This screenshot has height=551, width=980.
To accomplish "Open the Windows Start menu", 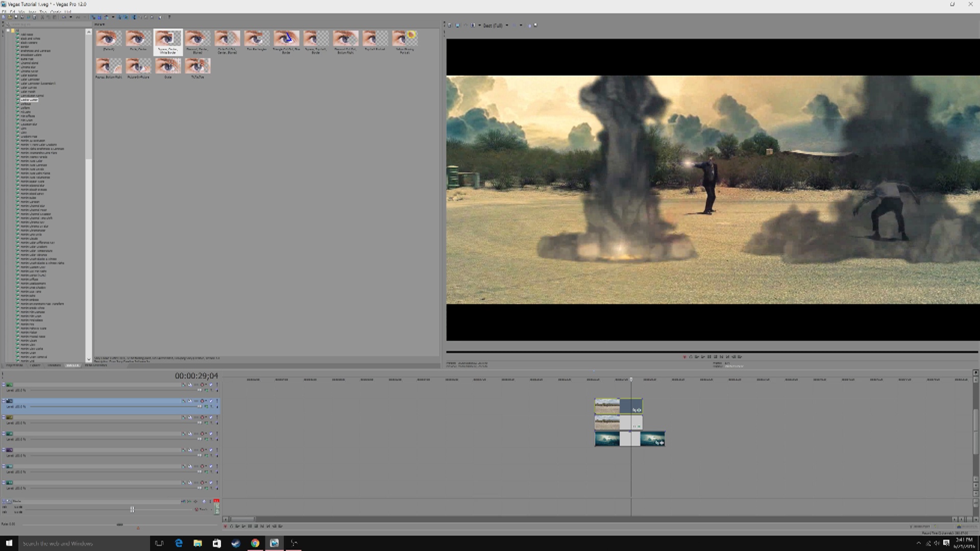I will point(9,543).
